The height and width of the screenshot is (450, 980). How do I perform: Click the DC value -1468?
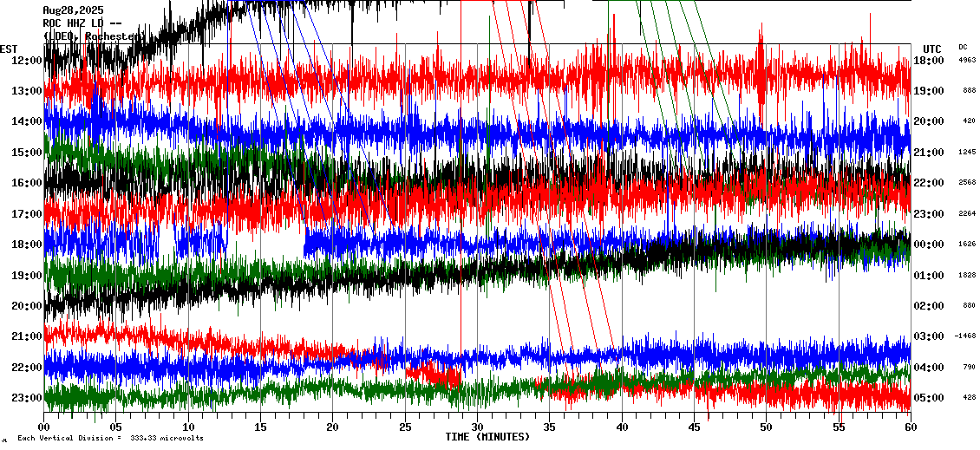966,336
